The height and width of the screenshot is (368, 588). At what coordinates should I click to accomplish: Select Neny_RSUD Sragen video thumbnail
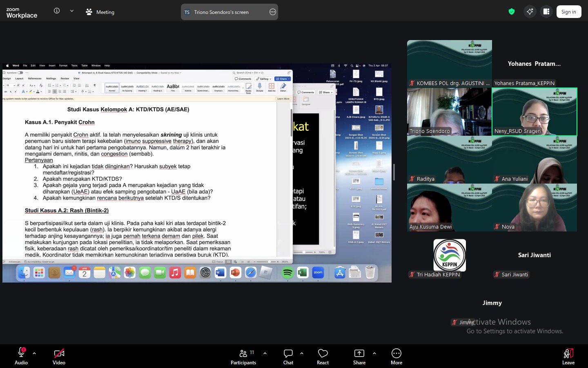tap(534, 112)
